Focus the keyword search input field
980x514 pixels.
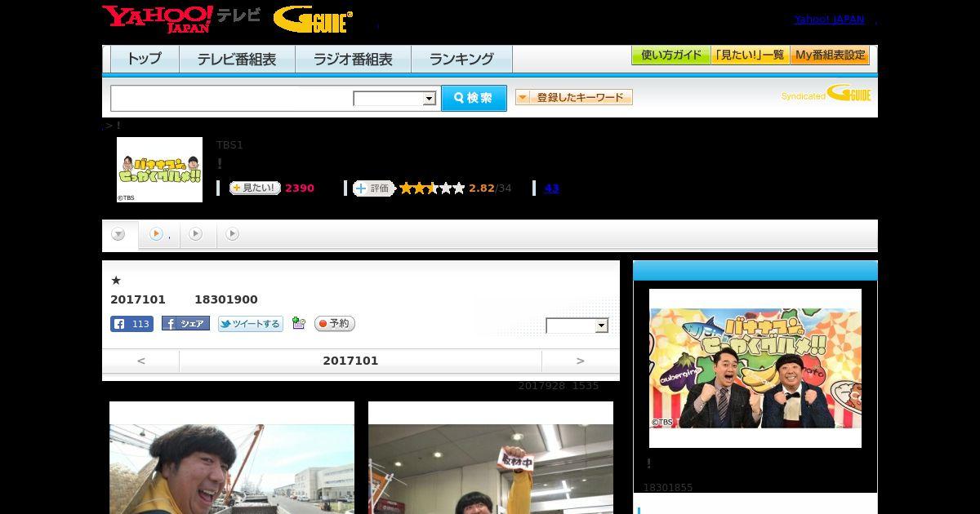pyautogui.click(x=232, y=98)
